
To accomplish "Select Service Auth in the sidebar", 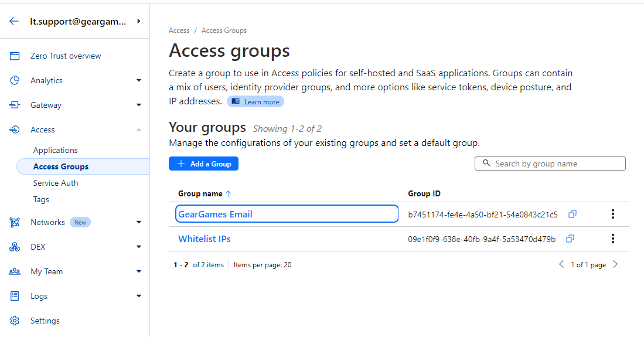I will [56, 183].
